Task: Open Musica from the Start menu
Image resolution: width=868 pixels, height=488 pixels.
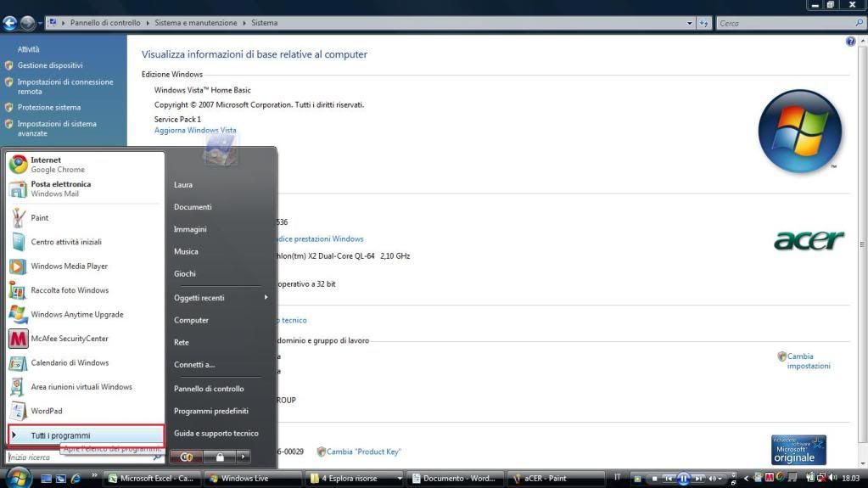Action: point(186,251)
